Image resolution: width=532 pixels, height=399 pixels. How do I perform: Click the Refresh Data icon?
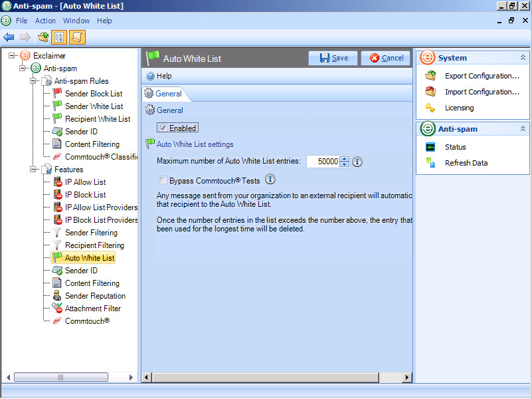click(x=430, y=163)
